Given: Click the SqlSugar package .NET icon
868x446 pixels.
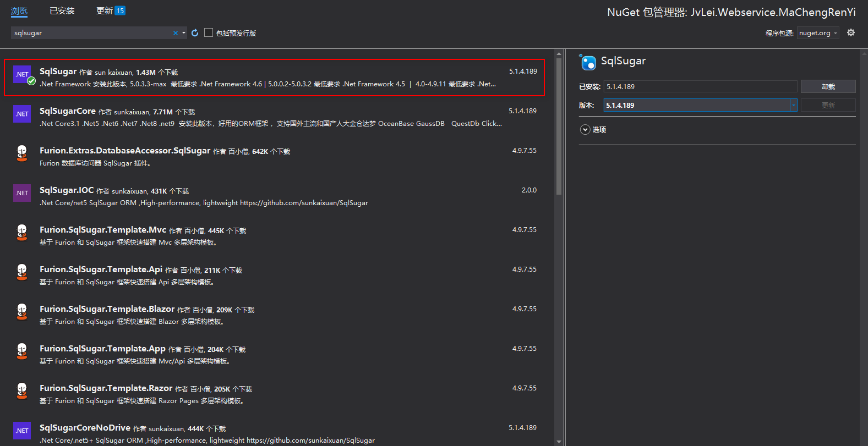Looking at the screenshot, I should (22, 74).
